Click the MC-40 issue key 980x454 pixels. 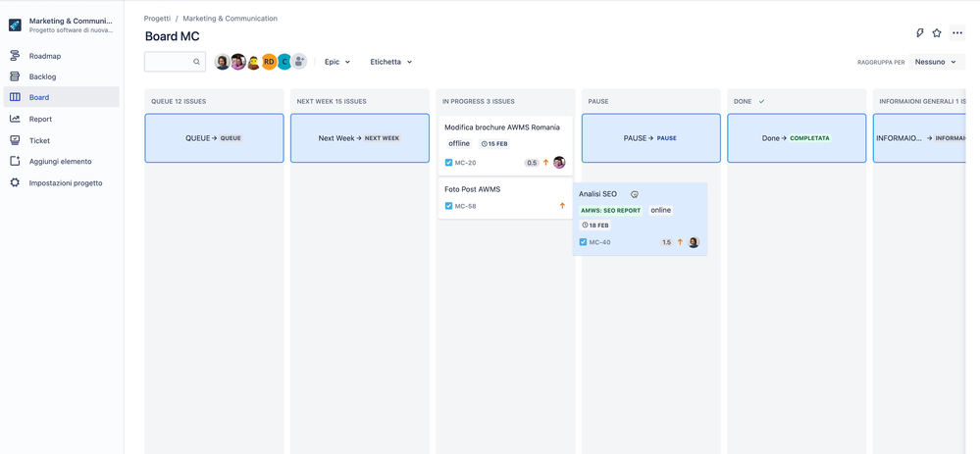click(x=600, y=242)
